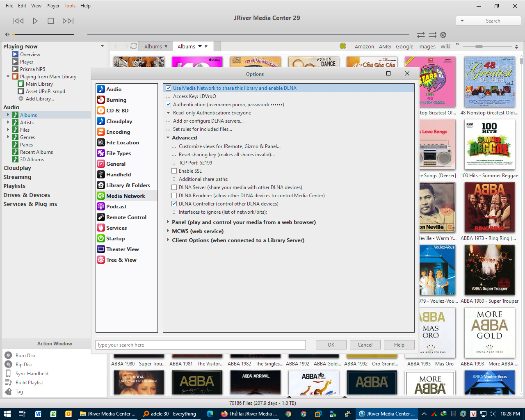525x420 pixels.
Task: Click options search field
Action: point(201,345)
